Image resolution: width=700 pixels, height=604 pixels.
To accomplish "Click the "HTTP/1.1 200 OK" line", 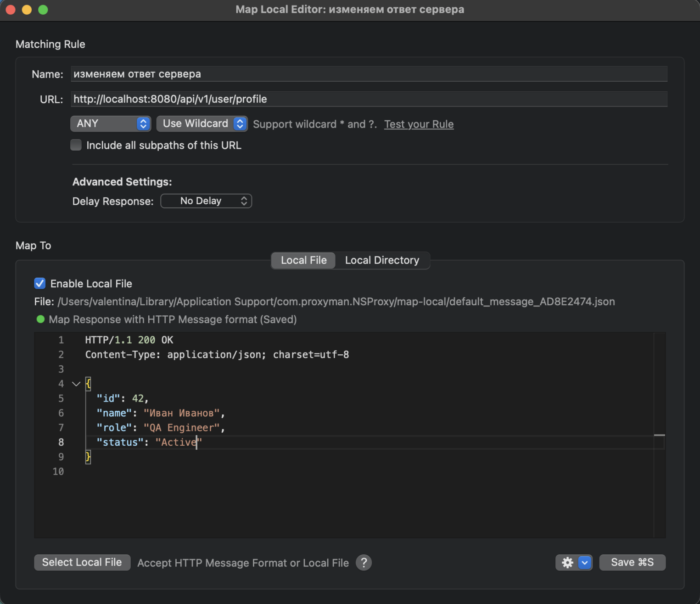I will 129,340.
